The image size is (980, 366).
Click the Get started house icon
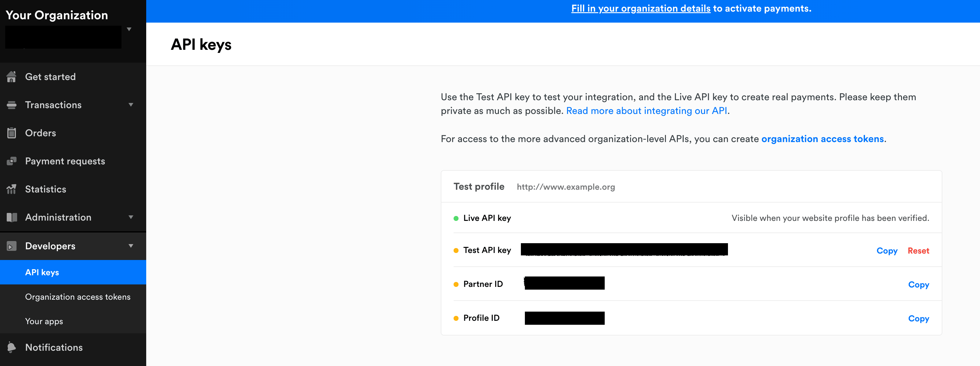pyautogui.click(x=11, y=77)
